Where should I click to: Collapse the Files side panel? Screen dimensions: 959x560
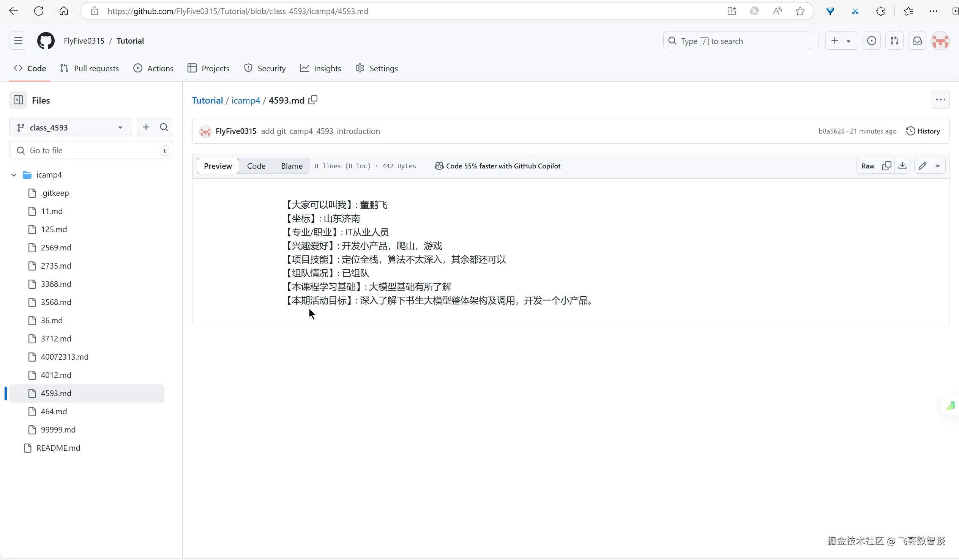tap(18, 100)
